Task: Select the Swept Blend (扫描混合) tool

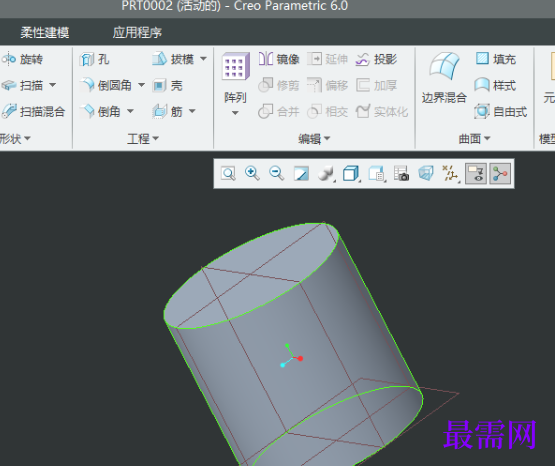Action: (33, 111)
